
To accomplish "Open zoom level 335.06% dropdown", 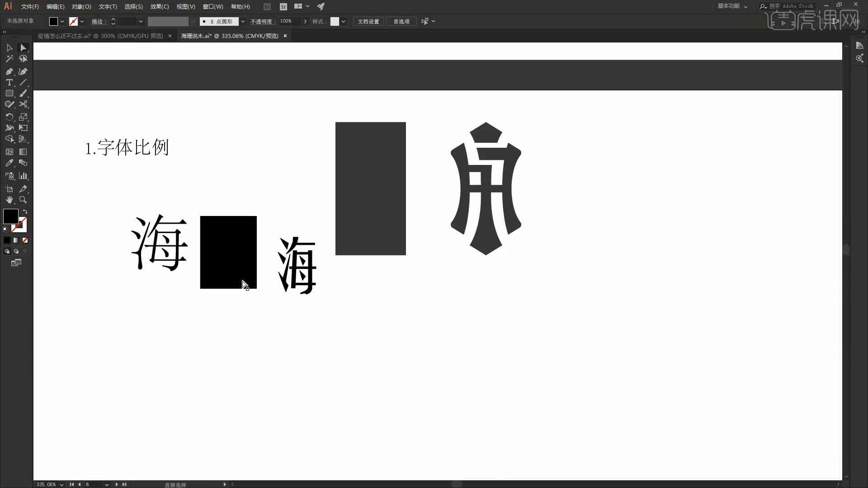I will click(x=61, y=484).
